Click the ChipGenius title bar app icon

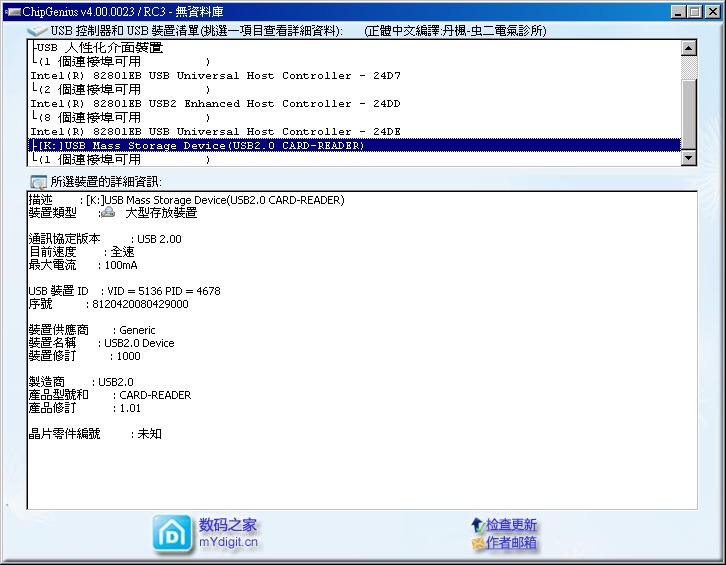[13, 12]
